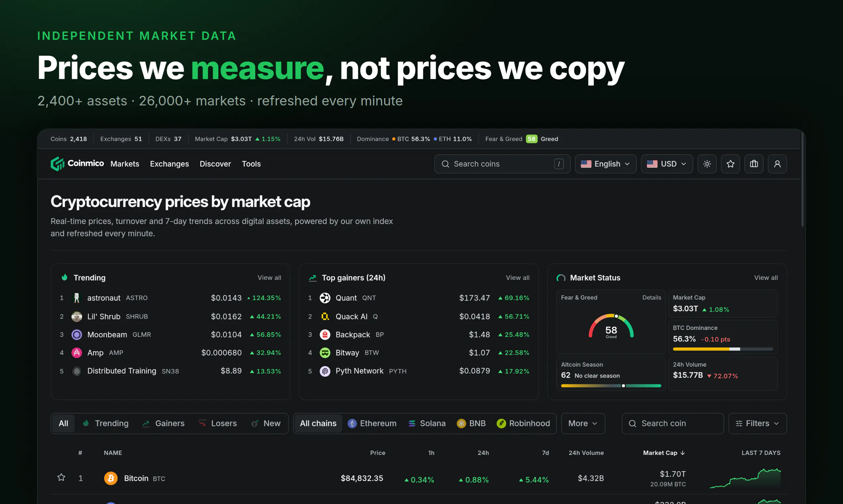Open the Markets menu
The image size is (843, 504).
coord(125,164)
